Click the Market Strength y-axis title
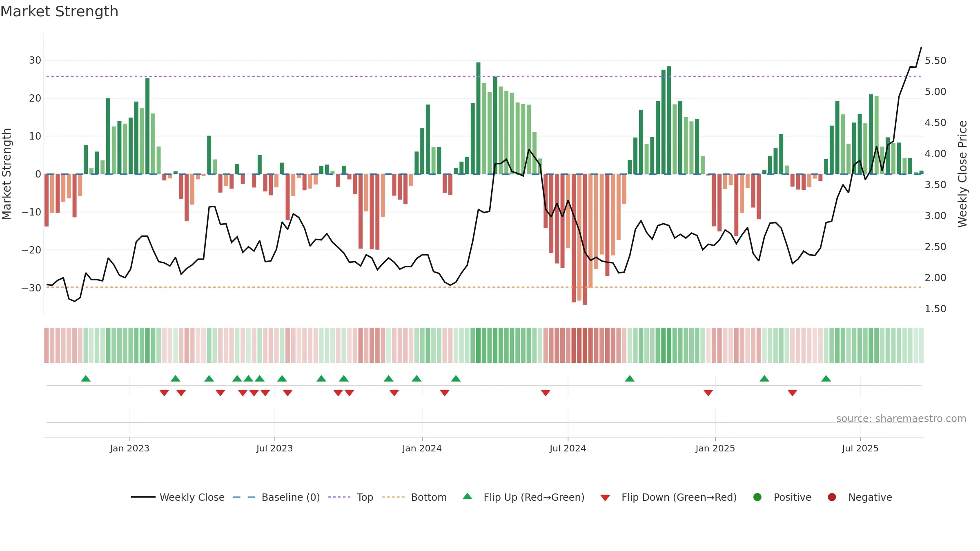The height and width of the screenshot is (551, 980). coord(7,174)
